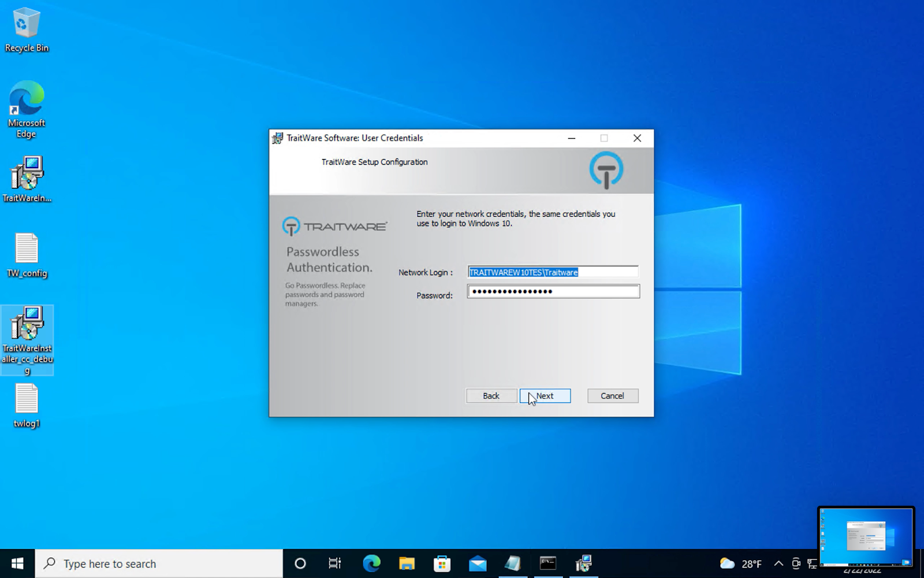Open the Mail app from taskbar
The width and height of the screenshot is (924, 578).
pos(478,564)
